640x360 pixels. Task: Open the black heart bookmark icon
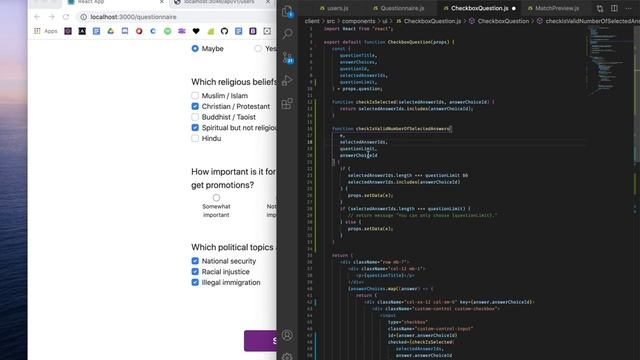196,31
